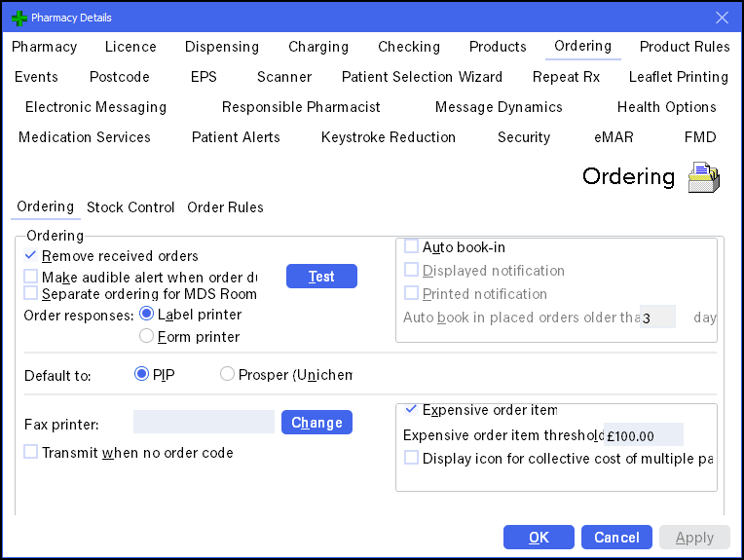Check Transmit when no order code

click(x=31, y=452)
